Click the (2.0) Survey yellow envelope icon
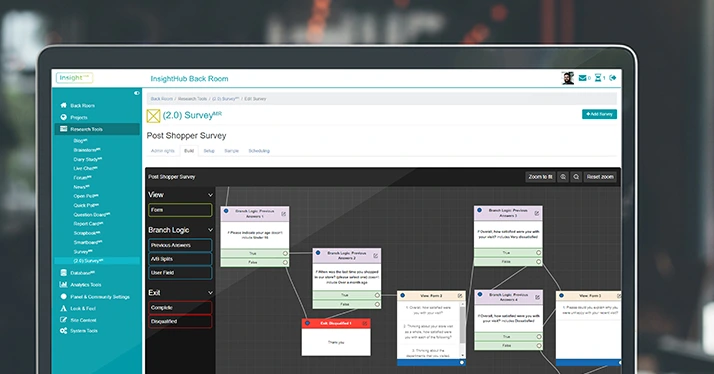 (153, 116)
